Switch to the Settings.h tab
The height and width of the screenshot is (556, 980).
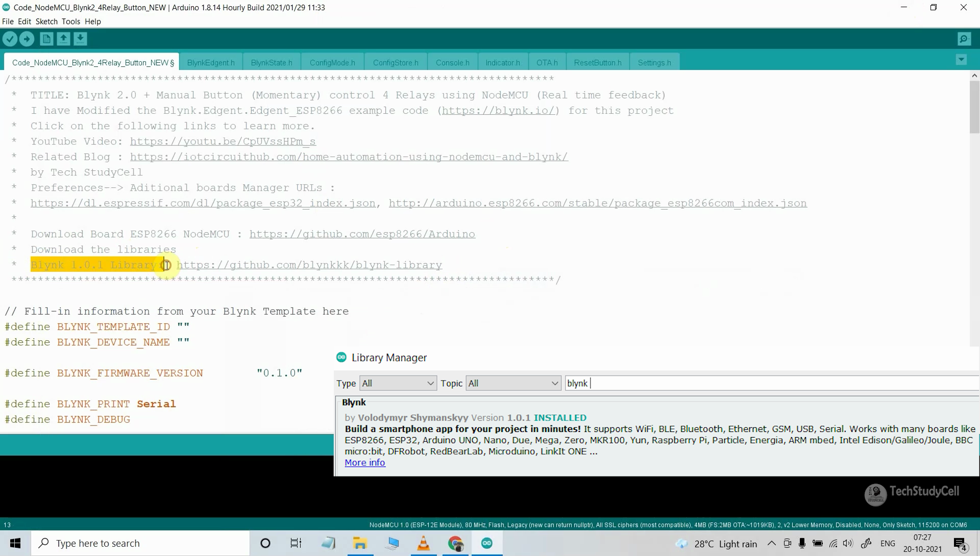pos(654,63)
